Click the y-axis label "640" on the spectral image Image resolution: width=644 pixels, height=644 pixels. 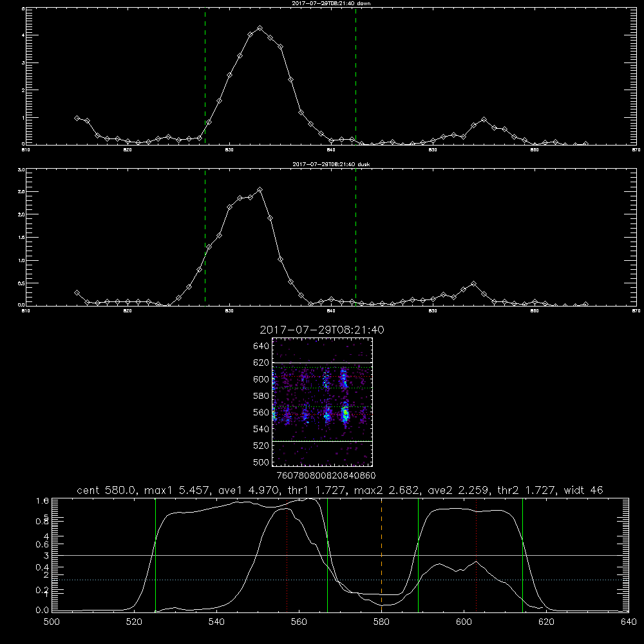[x=261, y=346]
